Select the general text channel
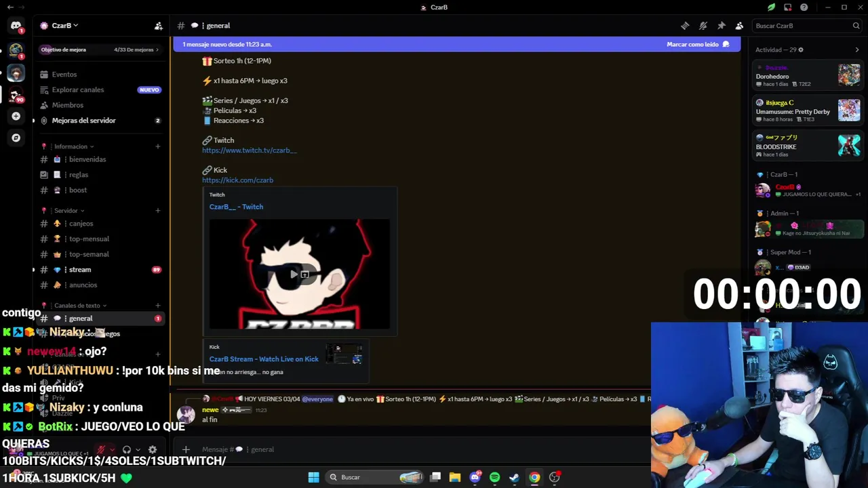Image resolution: width=868 pixels, height=488 pixels. tap(100, 319)
